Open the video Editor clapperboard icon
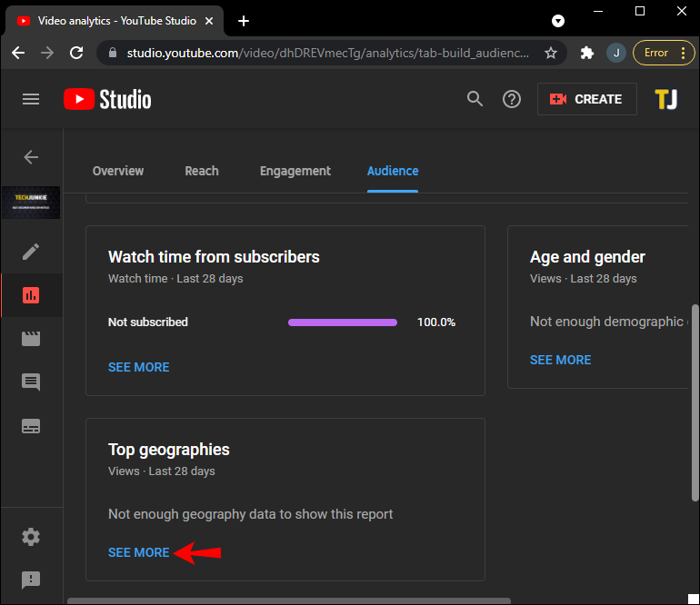 pos(31,339)
